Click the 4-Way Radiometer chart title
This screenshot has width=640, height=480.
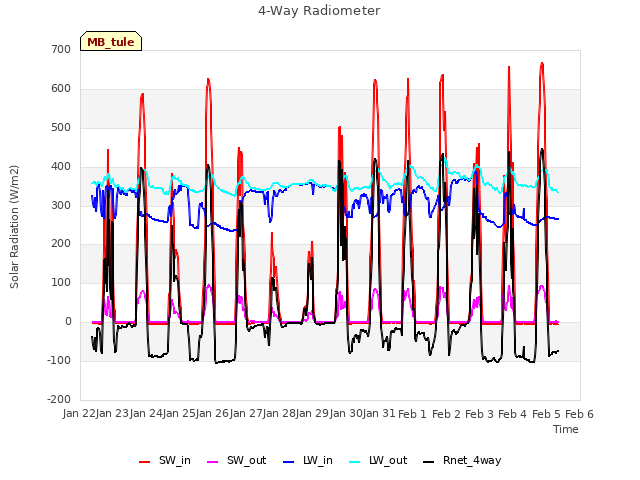pyautogui.click(x=319, y=11)
